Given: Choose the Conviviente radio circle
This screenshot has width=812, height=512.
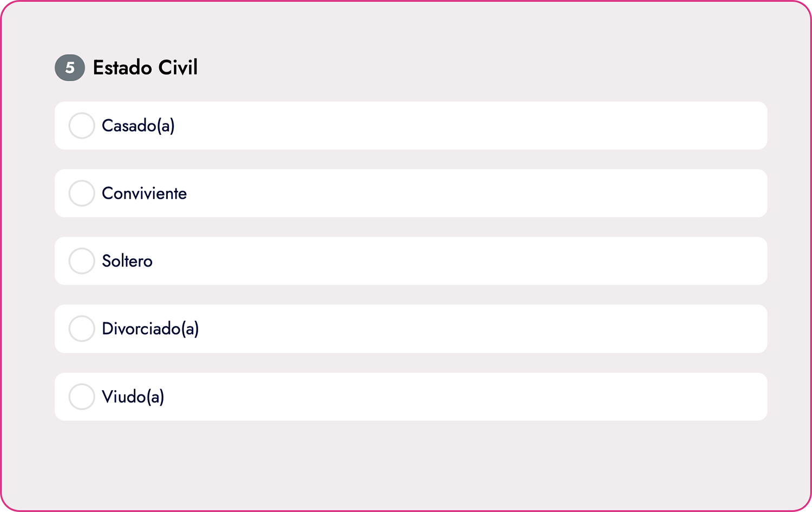Looking at the screenshot, I should (82, 193).
